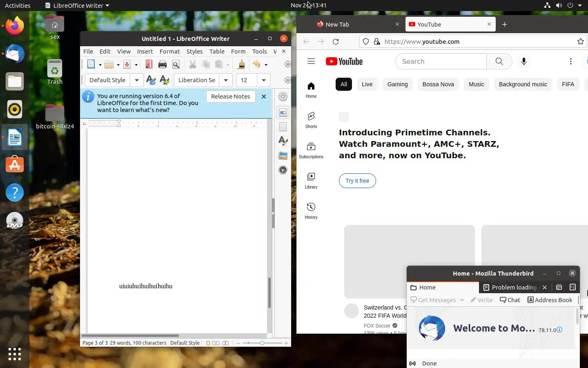The height and width of the screenshot is (368, 588).
Task: Open YouTube Library in sidebar
Action: point(311,180)
